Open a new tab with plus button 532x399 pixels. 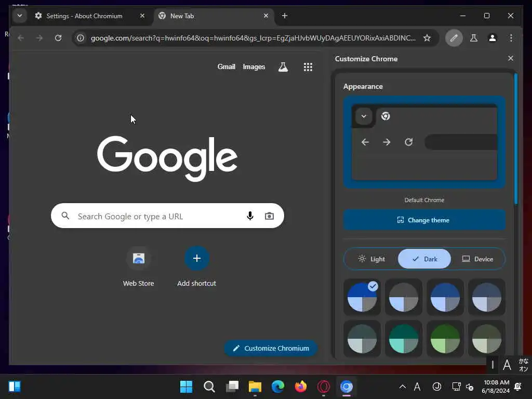click(x=284, y=16)
